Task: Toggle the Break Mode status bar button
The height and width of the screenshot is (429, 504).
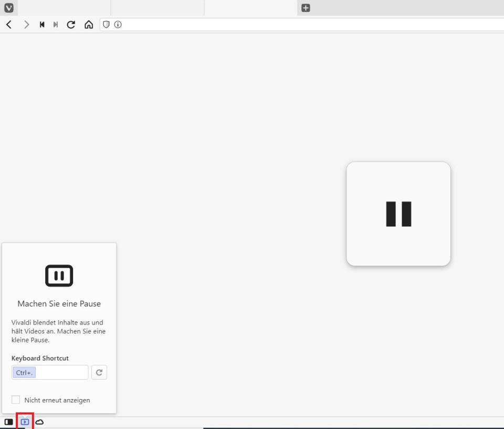Action: [x=25, y=422]
